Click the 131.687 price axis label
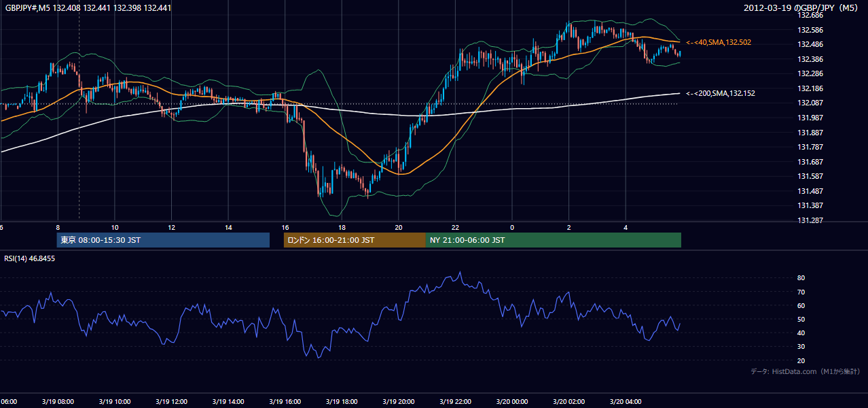Viewport: 868px width, 408px height. coord(810,162)
